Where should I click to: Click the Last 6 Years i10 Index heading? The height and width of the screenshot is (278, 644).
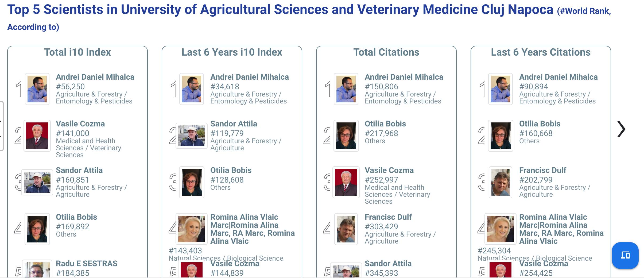tap(232, 52)
